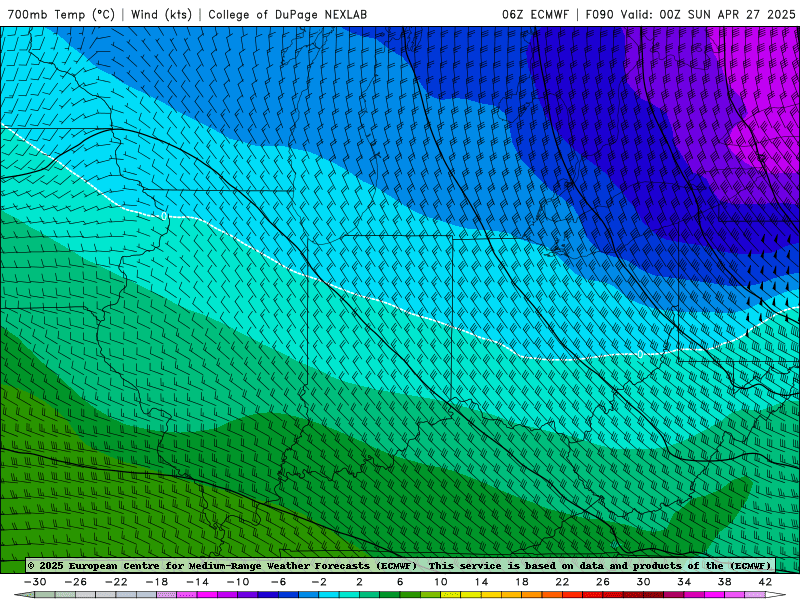
Task: Click the '-2' color scale label
Action: tap(319, 582)
